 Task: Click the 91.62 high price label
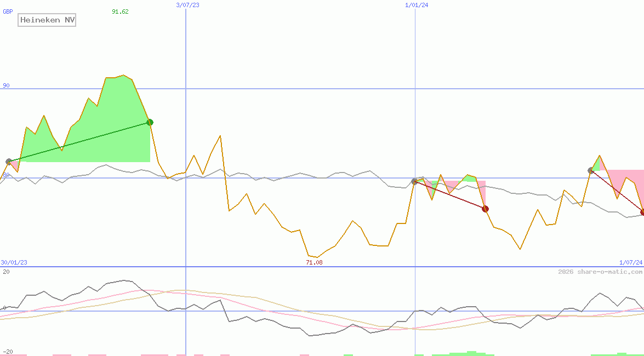[120, 12]
